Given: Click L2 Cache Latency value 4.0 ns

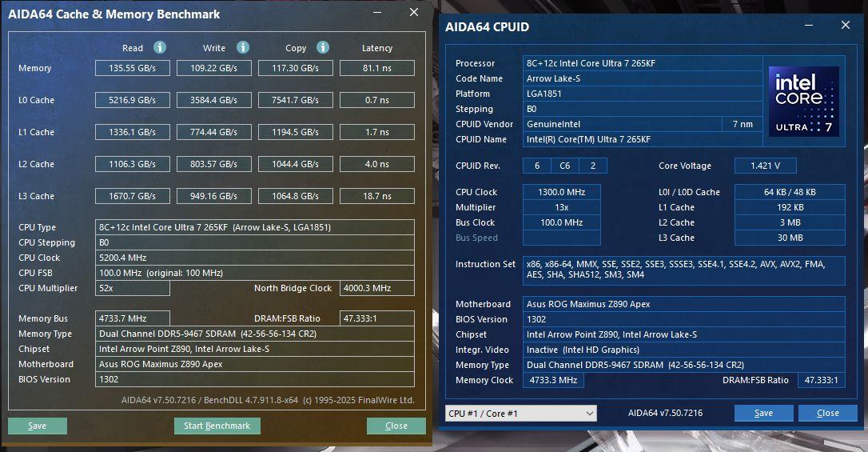Looking at the screenshot, I should [377, 165].
